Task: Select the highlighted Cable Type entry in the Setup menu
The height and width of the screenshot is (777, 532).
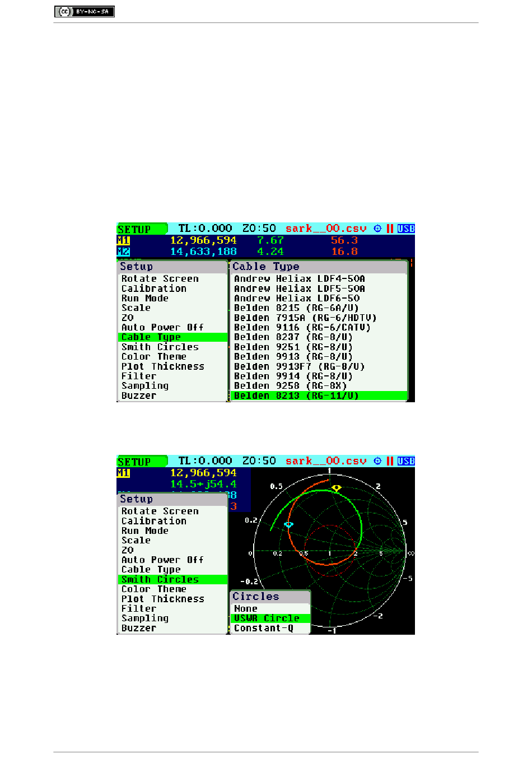Action: coord(172,337)
